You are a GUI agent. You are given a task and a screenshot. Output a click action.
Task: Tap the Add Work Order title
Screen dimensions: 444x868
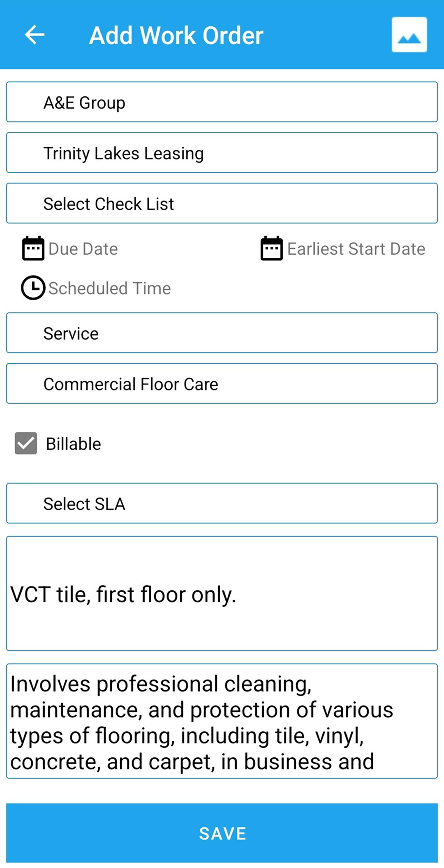point(176,35)
